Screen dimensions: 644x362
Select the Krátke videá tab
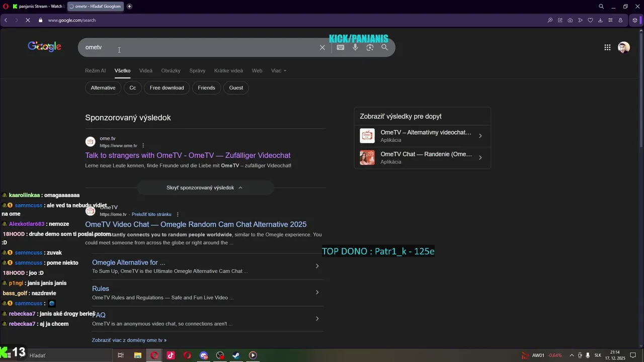tap(228, 70)
